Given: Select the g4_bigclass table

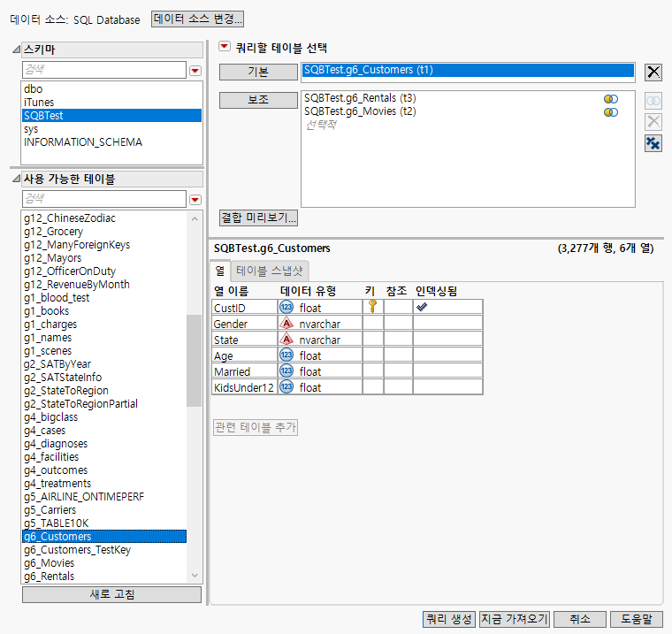Looking at the screenshot, I should click(104, 417).
